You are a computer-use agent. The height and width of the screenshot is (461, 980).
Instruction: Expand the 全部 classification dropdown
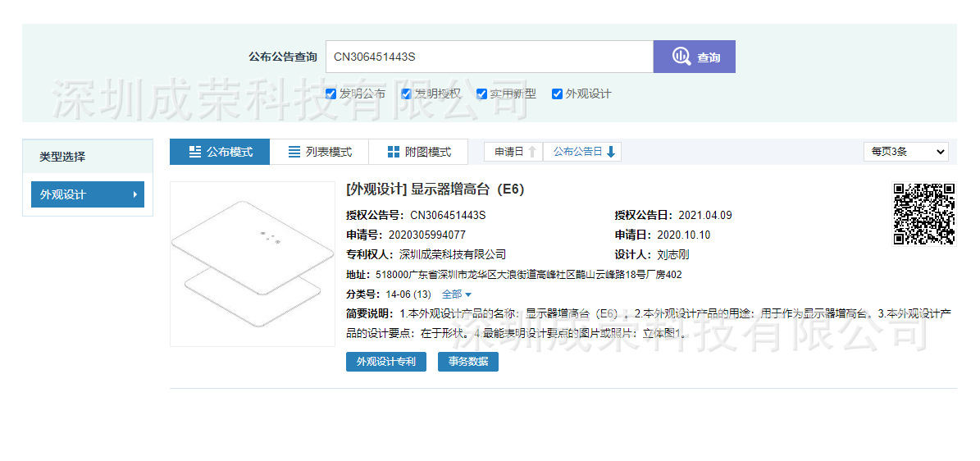(x=456, y=294)
